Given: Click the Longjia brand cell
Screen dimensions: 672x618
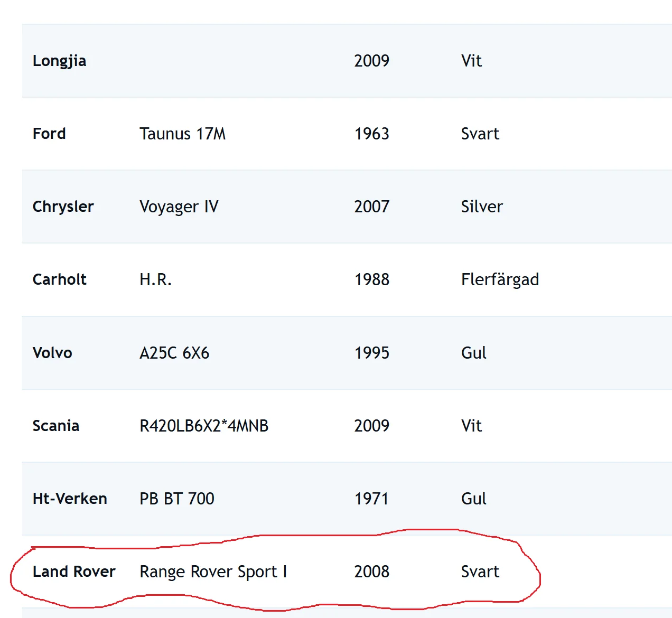Looking at the screenshot, I should point(59,61).
